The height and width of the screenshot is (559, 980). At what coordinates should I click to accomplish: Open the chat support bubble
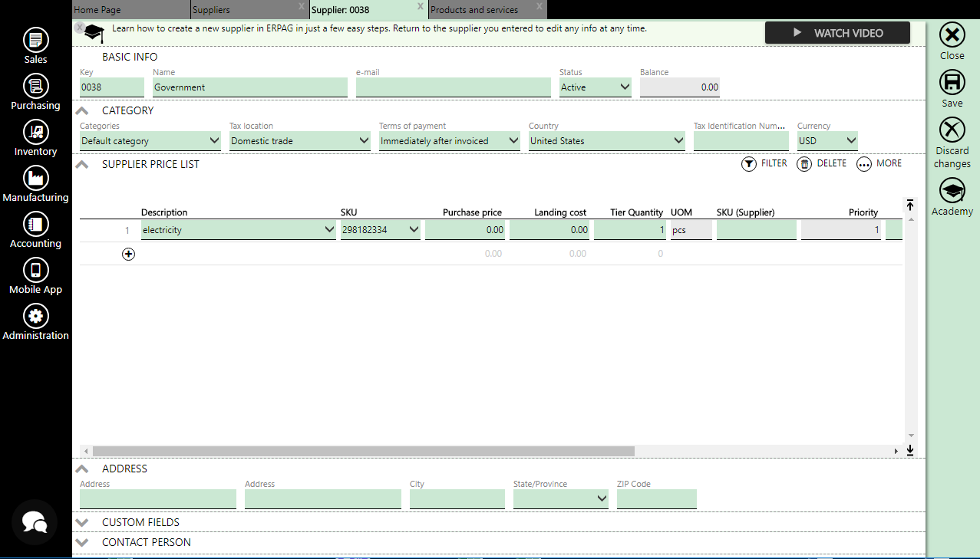[35, 522]
